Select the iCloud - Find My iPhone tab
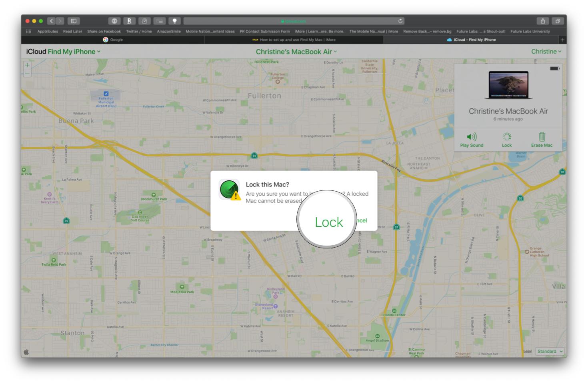Viewport: 588px width, 384px height. pyautogui.click(x=471, y=40)
